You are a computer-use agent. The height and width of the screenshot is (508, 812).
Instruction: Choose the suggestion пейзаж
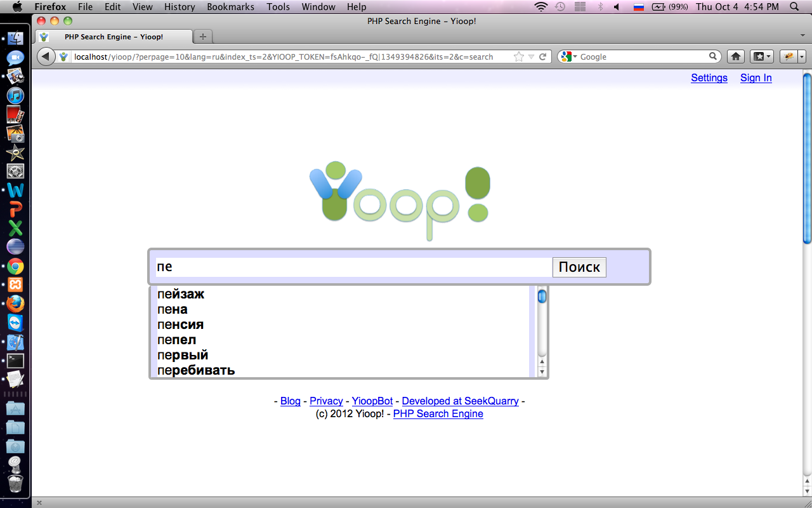click(343, 294)
